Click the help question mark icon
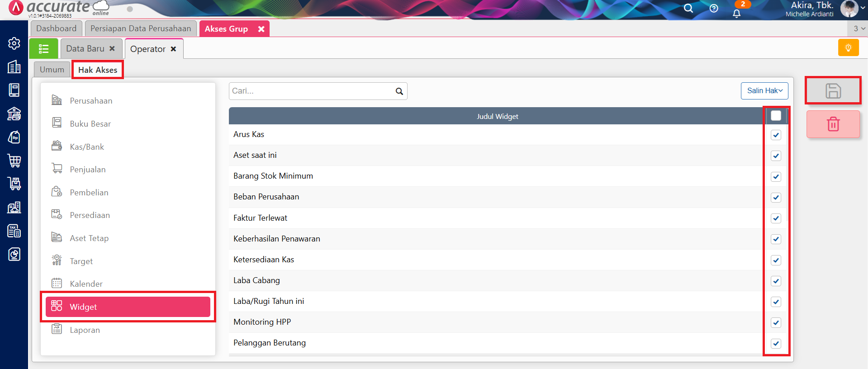Viewport: 868px width, 369px height. pos(714,9)
